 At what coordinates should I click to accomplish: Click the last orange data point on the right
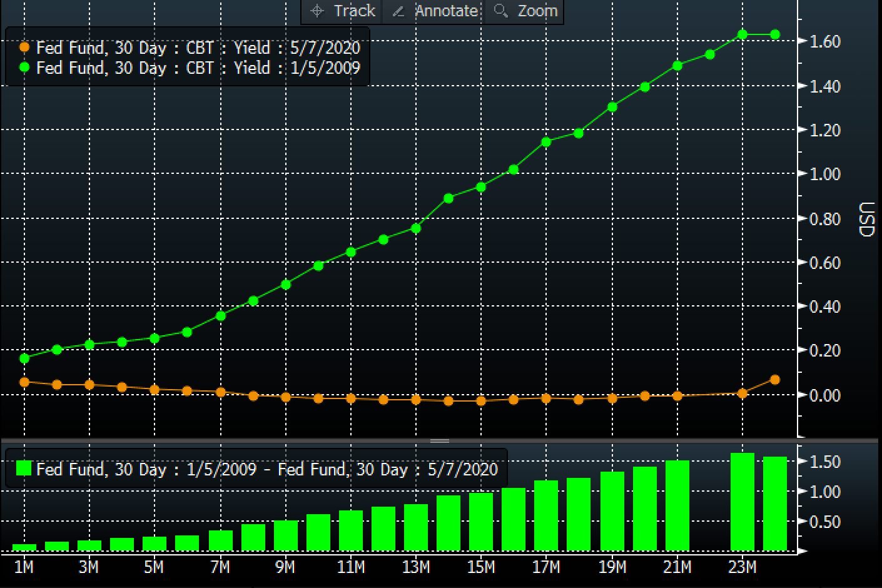coord(775,380)
